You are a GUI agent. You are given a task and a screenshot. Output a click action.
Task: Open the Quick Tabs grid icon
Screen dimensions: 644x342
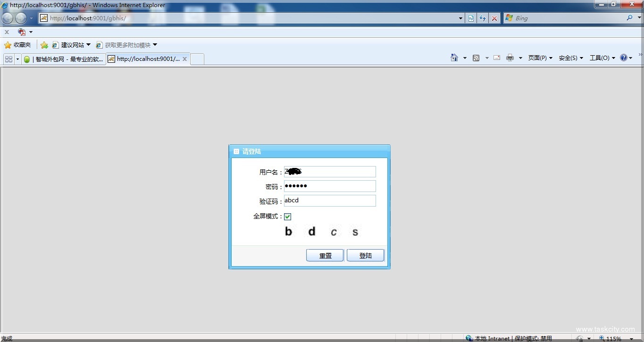(8, 59)
